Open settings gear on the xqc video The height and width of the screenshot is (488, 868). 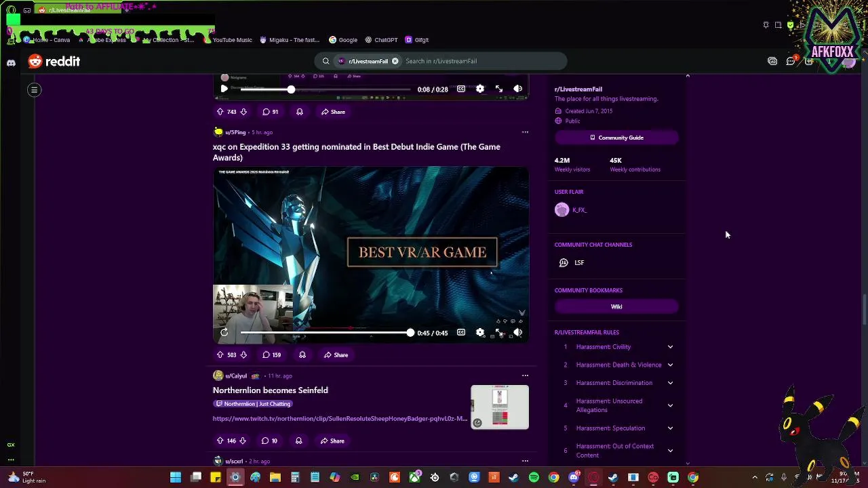coord(480,332)
